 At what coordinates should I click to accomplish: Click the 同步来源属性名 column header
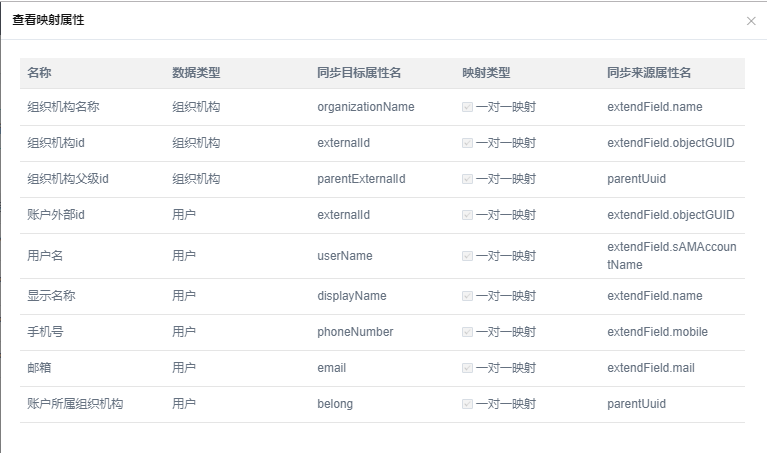[649, 73]
